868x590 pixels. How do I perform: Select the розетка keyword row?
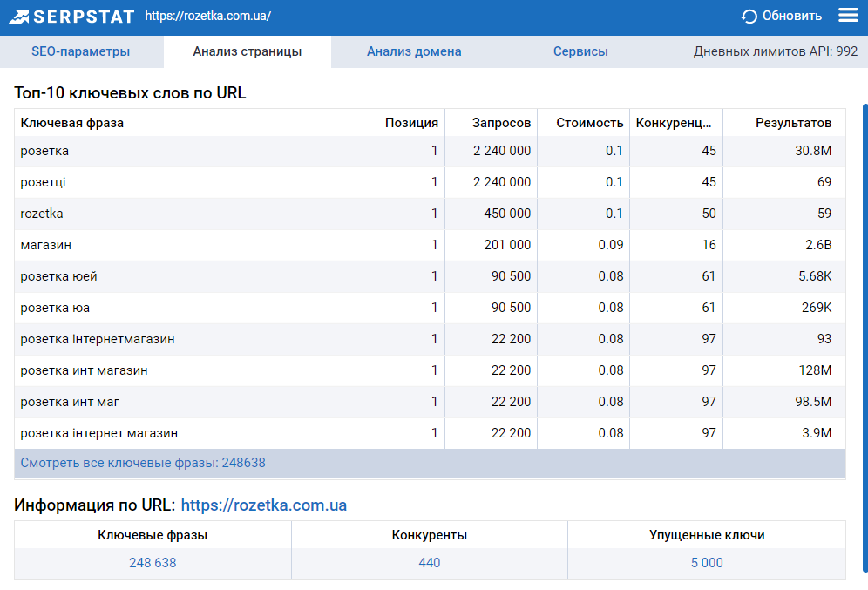[x=430, y=151]
